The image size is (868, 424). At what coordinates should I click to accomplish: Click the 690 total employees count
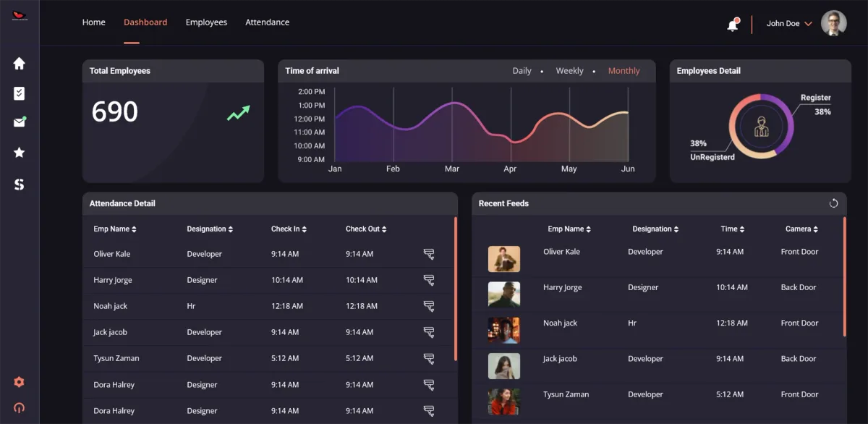click(x=115, y=111)
